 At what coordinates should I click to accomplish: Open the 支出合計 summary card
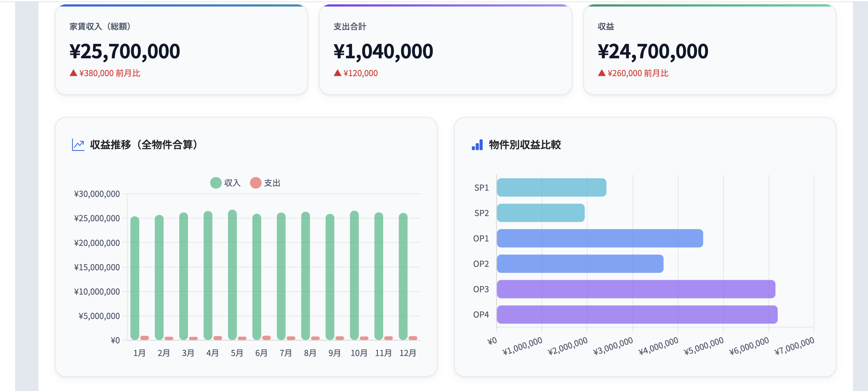pos(445,50)
